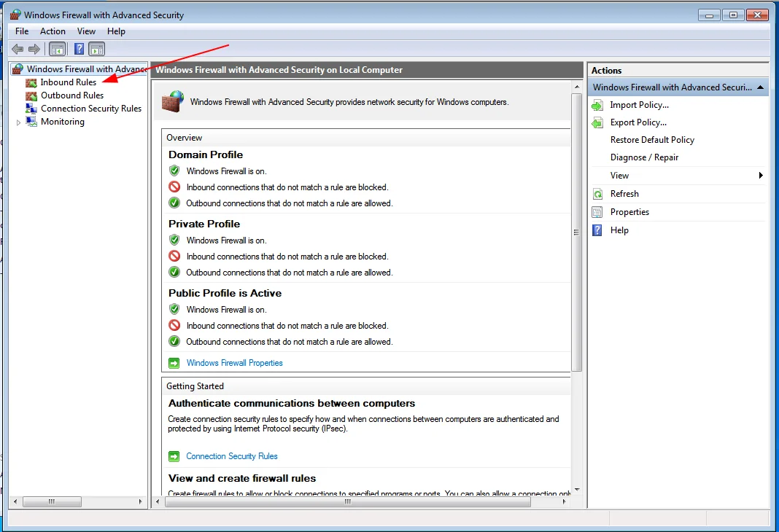Click the Connection Security Rules tree icon
The image size is (779, 532).
(x=31, y=108)
